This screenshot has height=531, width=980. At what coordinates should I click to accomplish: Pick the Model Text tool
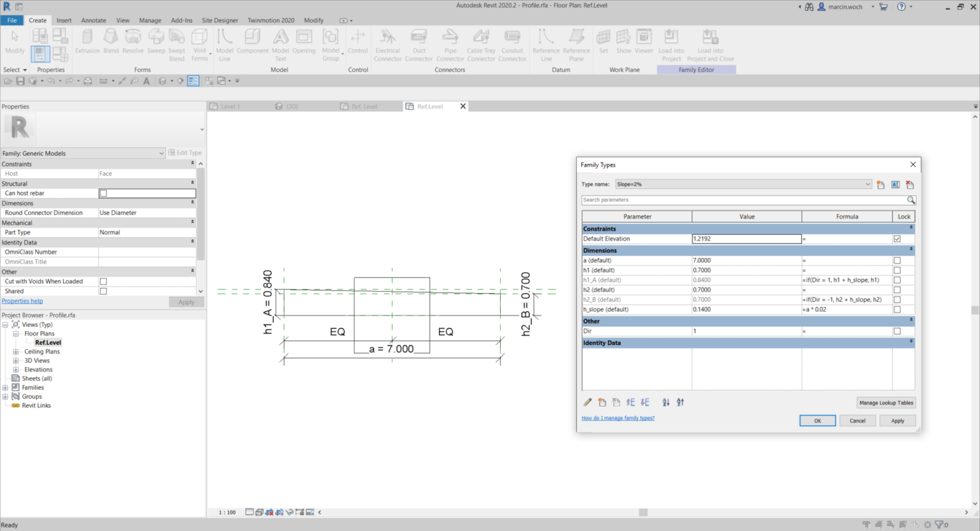click(280, 45)
